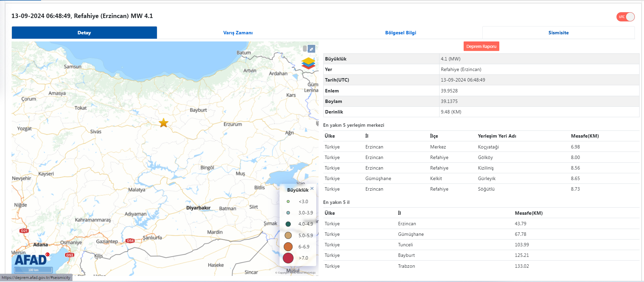Click the Kiziliniş settlement name
The height and width of the screenshot is (282, 644).
pyautogui.click(x=486, y=168)
